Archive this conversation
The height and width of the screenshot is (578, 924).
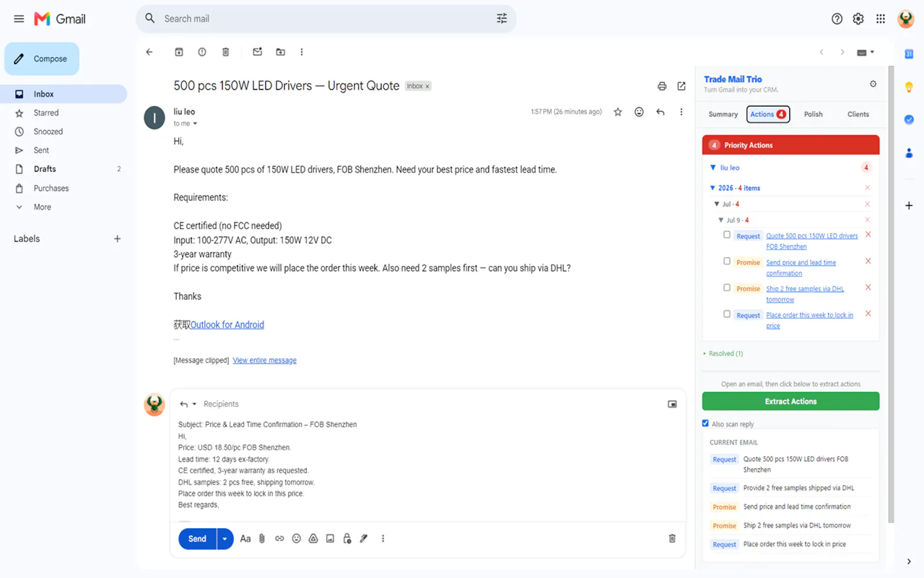point(179,52)
